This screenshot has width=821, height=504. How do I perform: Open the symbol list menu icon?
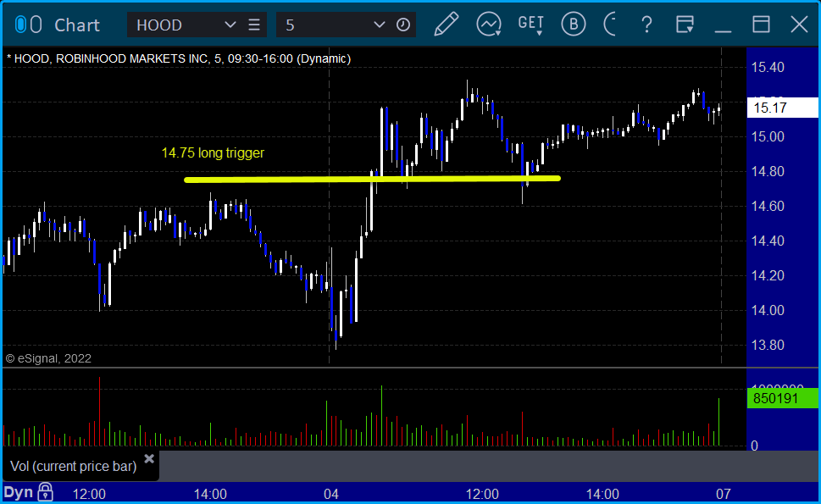click(254, 25)
